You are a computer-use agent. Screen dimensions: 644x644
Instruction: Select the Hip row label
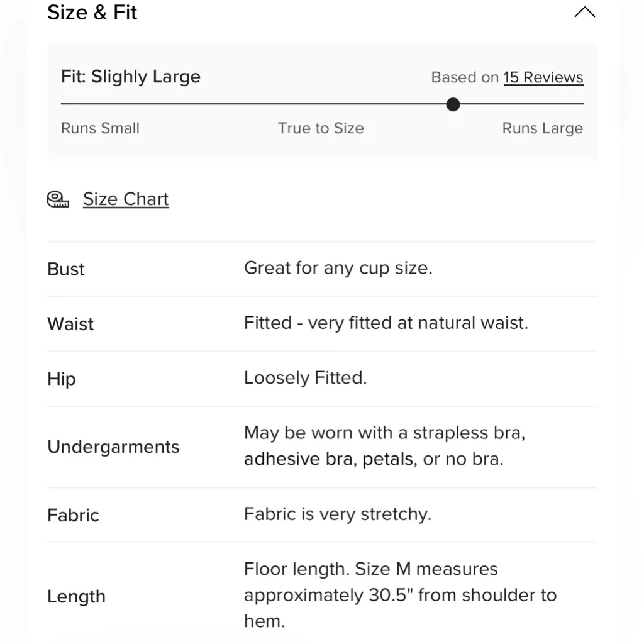[62, 379]
